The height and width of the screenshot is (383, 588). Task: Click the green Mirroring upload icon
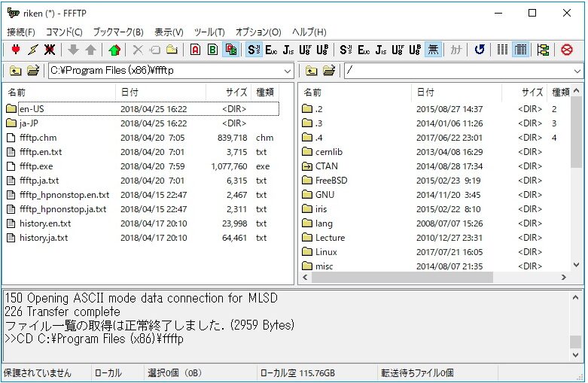coord(114,50)
